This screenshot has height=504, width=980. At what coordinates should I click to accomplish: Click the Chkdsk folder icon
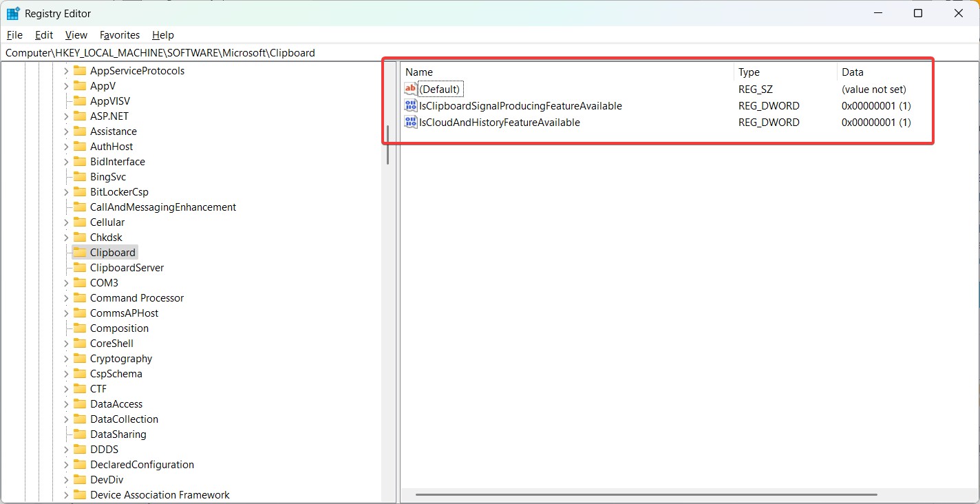point(79,237)
